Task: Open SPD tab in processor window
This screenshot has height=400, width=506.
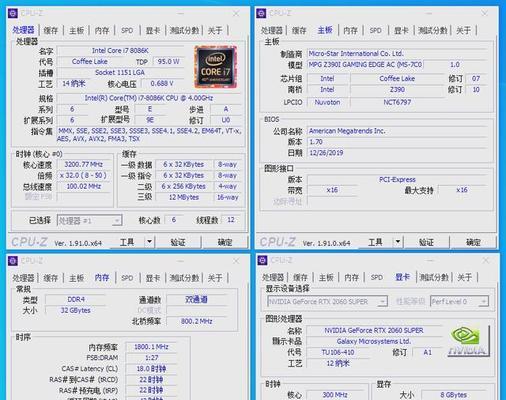Action: coord(127,31)
